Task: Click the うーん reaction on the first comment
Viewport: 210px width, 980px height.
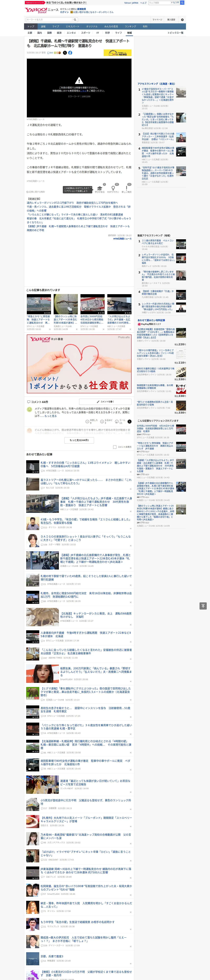Action: [120, 422]
